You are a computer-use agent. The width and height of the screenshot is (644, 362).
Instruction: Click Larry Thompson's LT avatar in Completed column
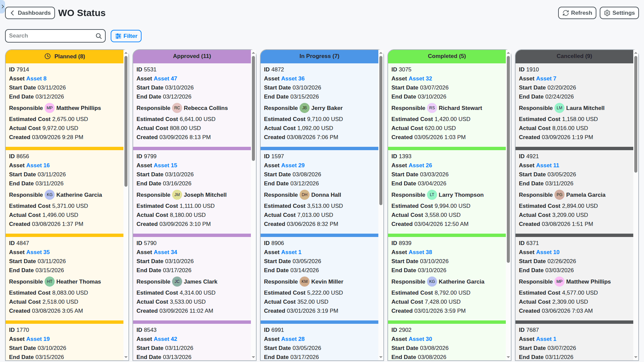point(432,195)
